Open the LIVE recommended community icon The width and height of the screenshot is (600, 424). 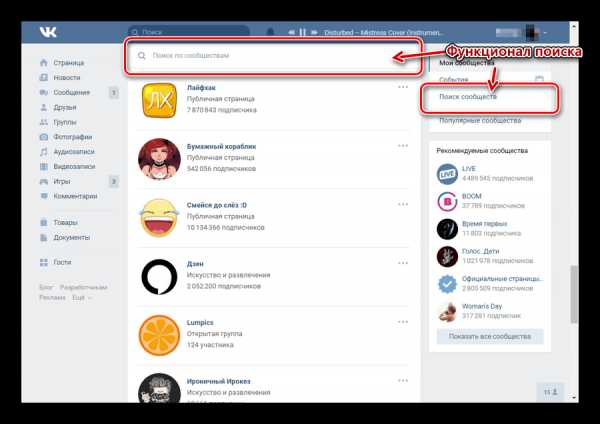(x=447, y=174)
